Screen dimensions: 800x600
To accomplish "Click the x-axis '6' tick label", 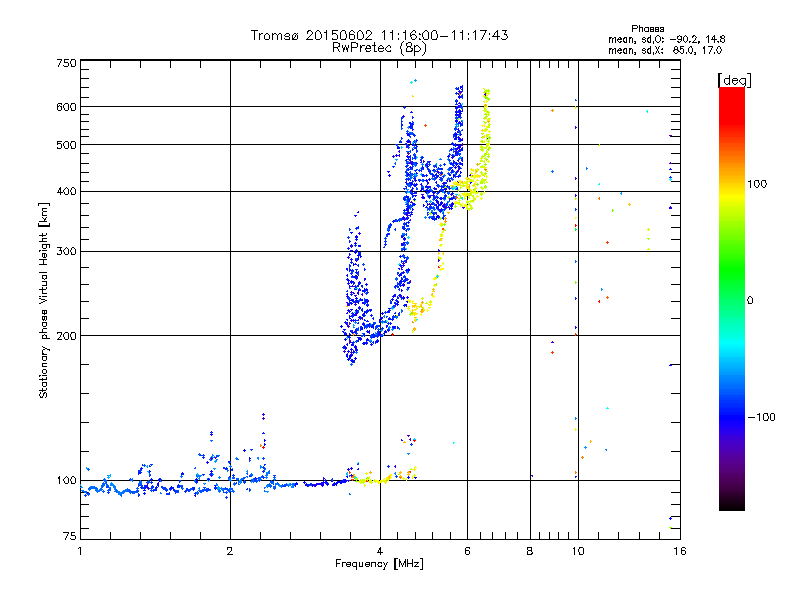I will (467, 551).
